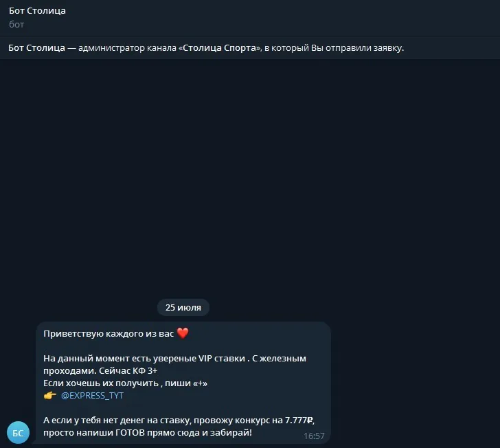
Task: Open the @EXPRESS_TYT mention link
Action: point(92,396)
